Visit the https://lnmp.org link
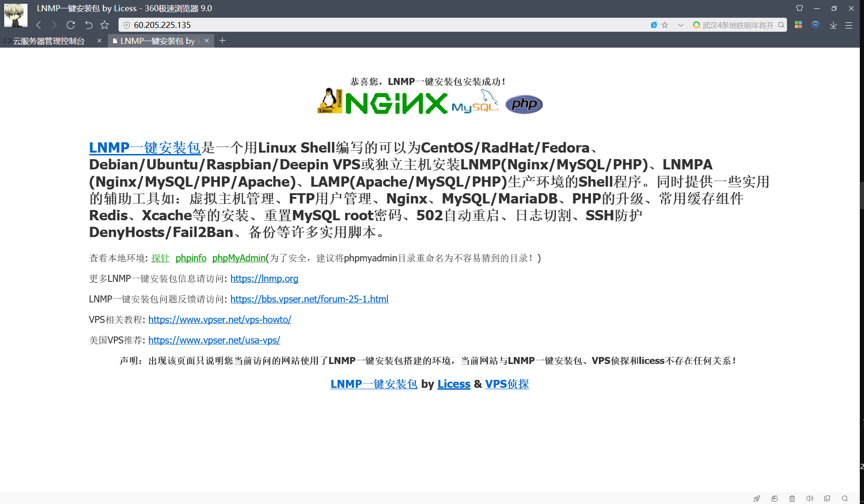Screen dimensions: 864x504 pyautogui.click(x=264, y=279)
